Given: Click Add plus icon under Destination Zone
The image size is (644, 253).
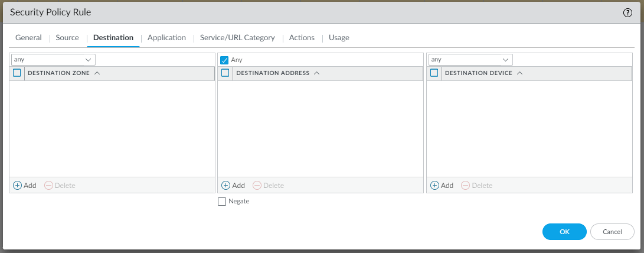Looking at the screenshot, I should click(17, 186).
